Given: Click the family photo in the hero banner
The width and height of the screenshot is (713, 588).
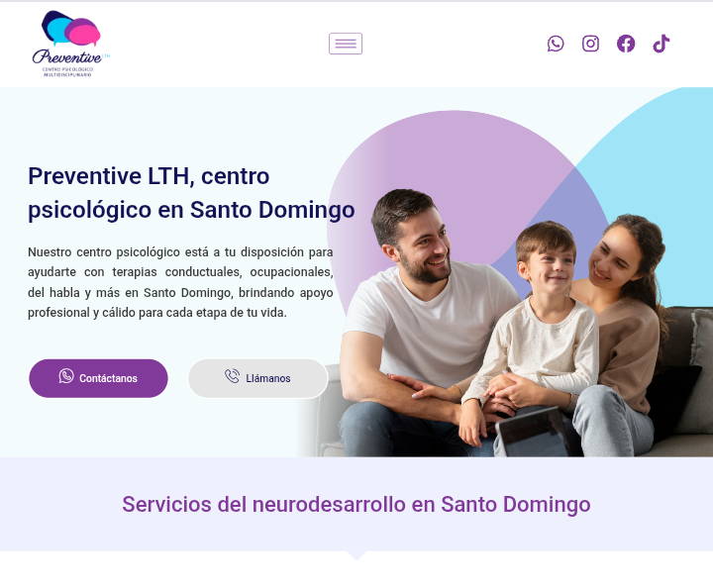Looking at the screenshot, I should click(x=505, y=323).
